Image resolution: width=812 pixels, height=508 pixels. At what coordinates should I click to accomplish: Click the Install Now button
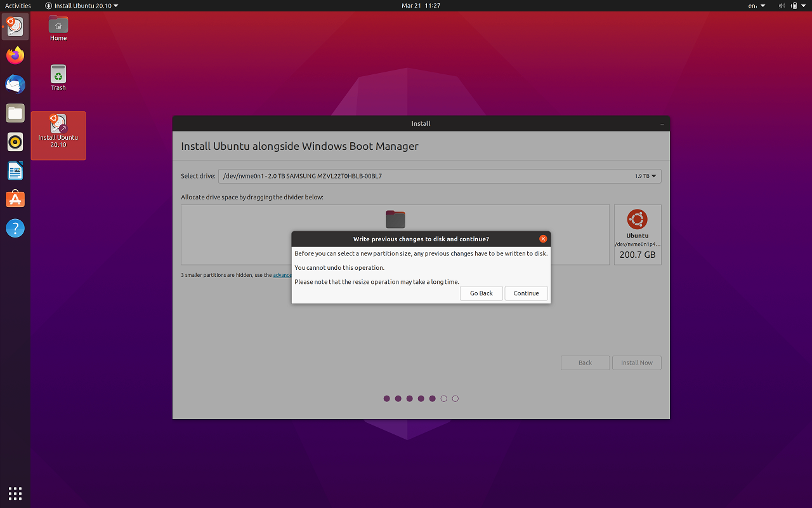(x=636, y=363)
